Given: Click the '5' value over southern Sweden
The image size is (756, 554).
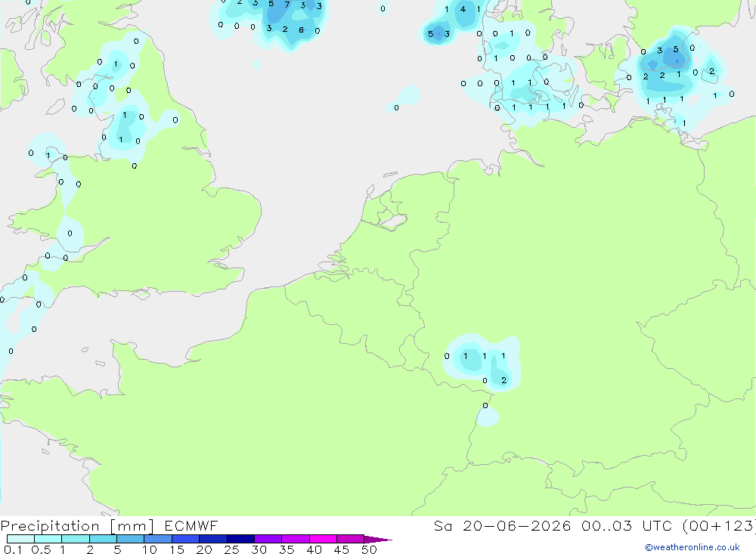Looking at the screenshot, I should point(676,49).
